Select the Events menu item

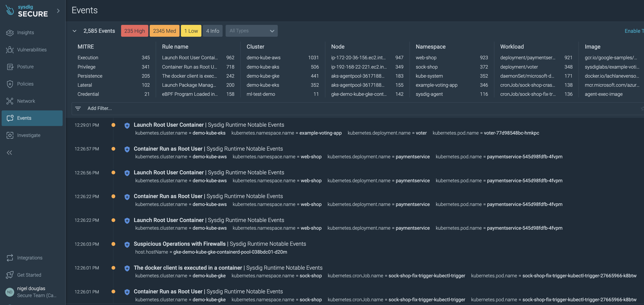(x=32, y=118)
